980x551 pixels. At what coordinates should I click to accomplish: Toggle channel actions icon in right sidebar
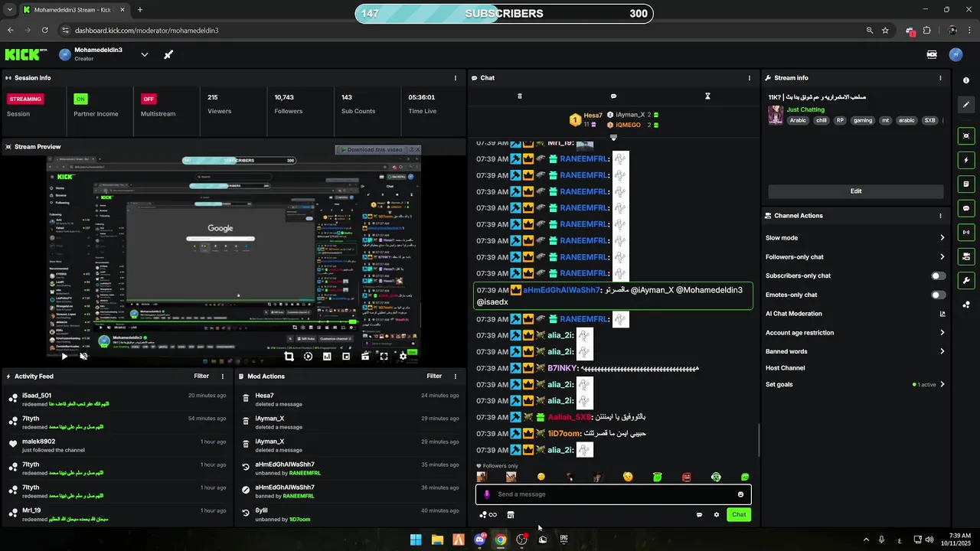pos(966,256)
